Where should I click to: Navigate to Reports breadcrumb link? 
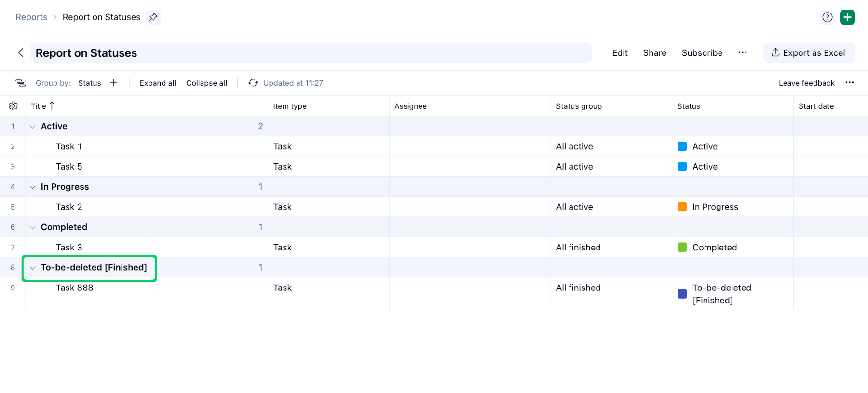pos(31,17)
